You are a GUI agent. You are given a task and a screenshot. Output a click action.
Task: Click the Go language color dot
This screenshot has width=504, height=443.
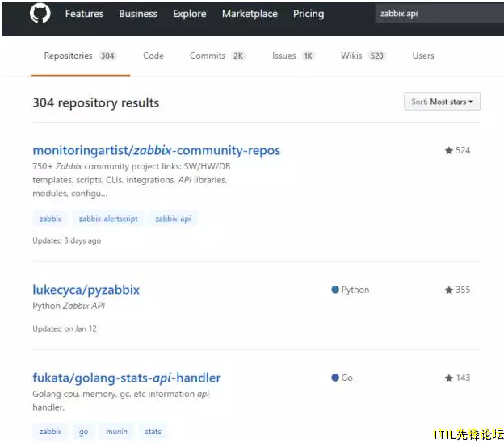point(335,378)
